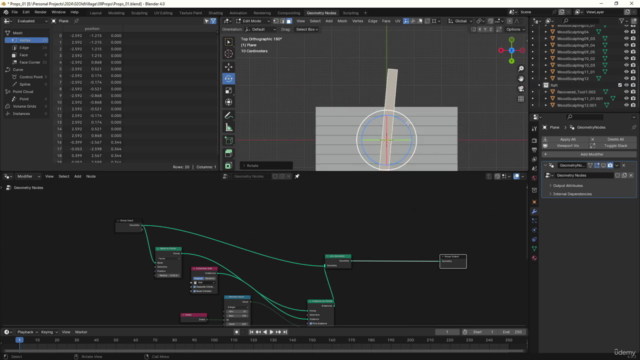Screen dimensions: 640x360
Task: Select the Inset Faces tool
Action: tap(229, 165)
